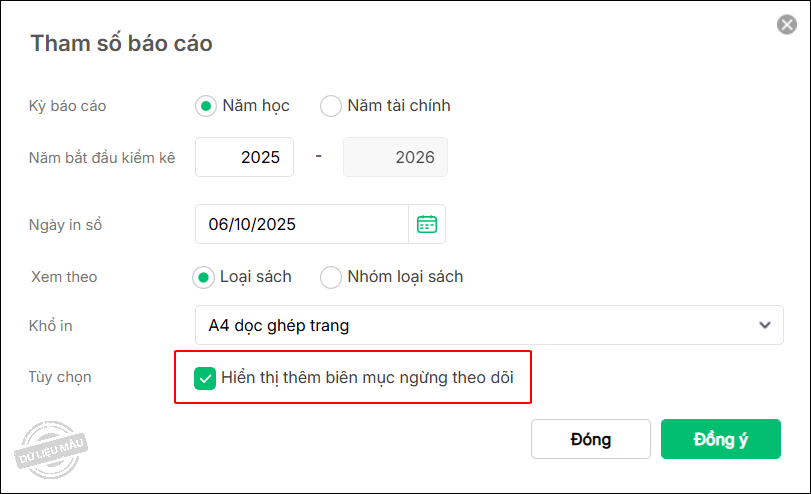The image size is (811, 494).
Task: Expand the Khổ in dropdown arrow
Action: pos(765,325)
